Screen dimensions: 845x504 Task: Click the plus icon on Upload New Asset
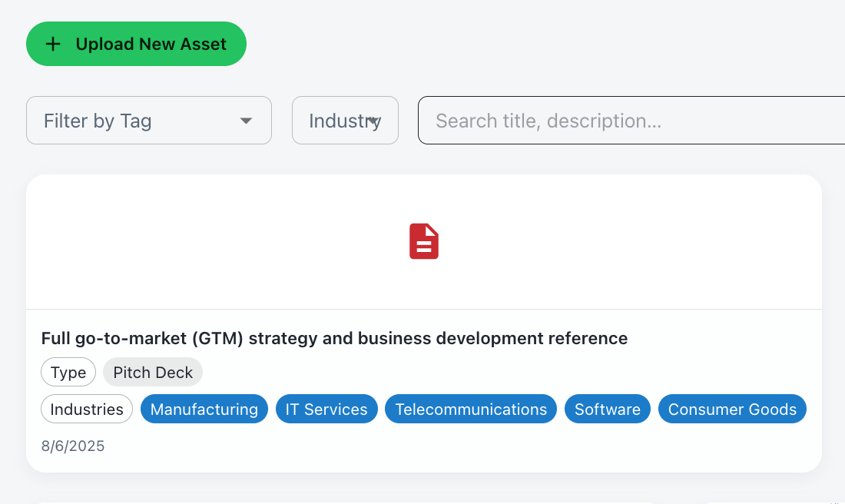click(52, 44)
